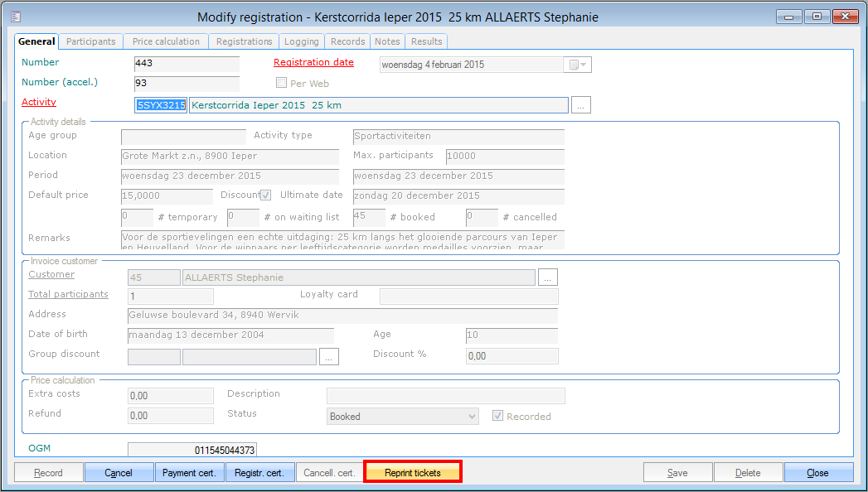Click the Registr. cert. button

tap(259, 473)
